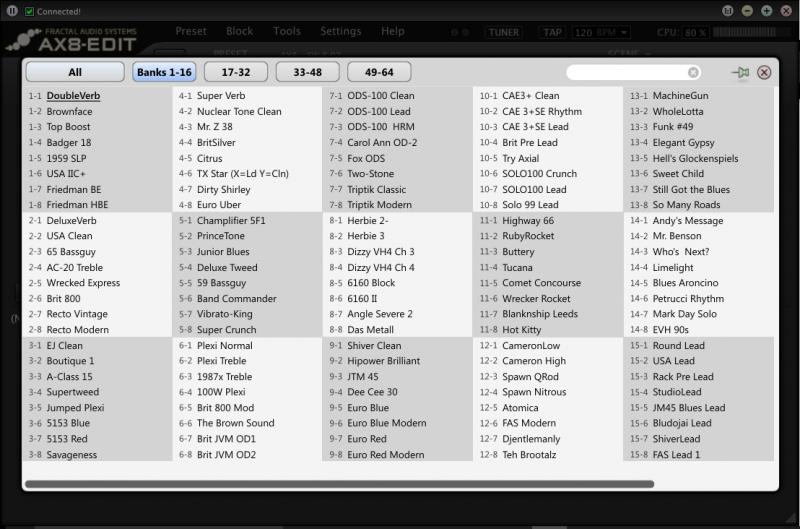Switch to banks 17-32 tab
Image resolution: width=800 pixels, height=529 pixels.
pyautogui.click(x=236, y=72)
